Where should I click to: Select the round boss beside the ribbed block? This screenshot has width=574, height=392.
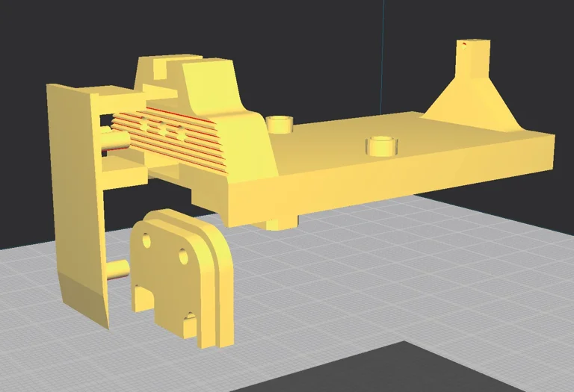pos(280,123)
